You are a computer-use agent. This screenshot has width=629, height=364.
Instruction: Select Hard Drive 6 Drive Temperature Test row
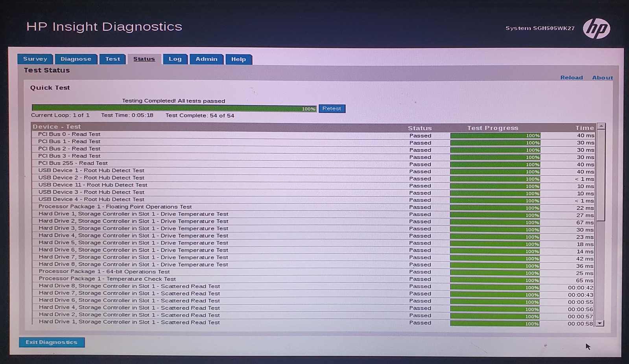(x=314, y=250)
